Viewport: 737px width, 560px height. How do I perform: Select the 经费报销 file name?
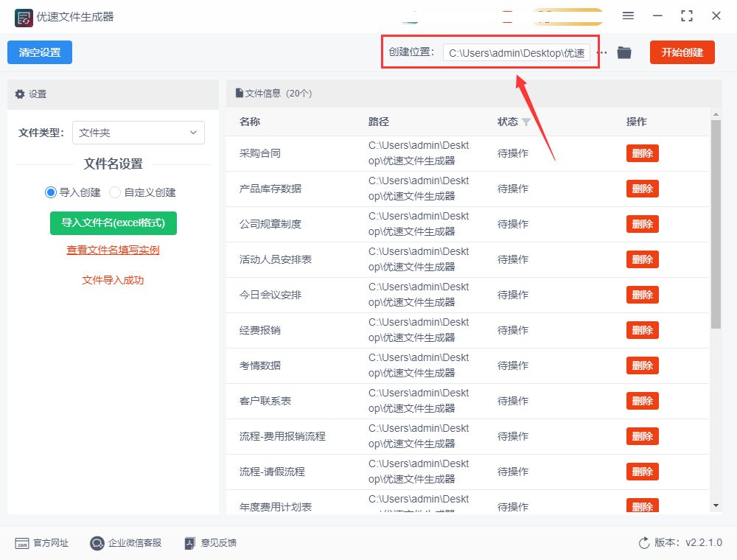pyautogui.click(x=260, y=330)
